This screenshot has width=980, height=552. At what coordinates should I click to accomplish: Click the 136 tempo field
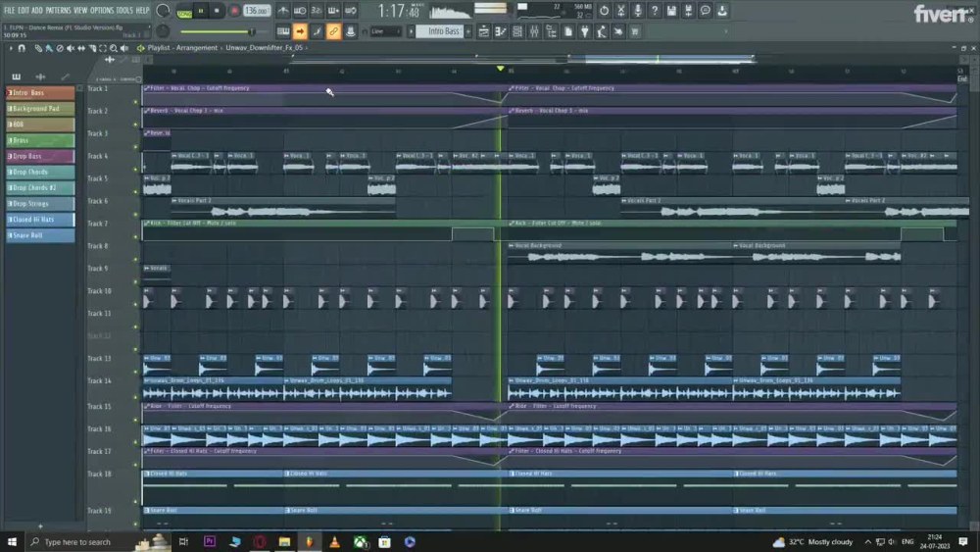coord(257,11)
